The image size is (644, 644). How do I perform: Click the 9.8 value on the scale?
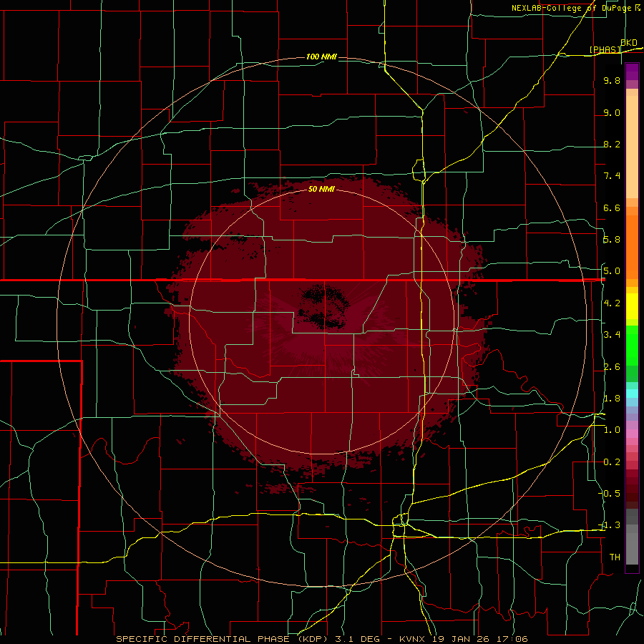click(612, 80)
